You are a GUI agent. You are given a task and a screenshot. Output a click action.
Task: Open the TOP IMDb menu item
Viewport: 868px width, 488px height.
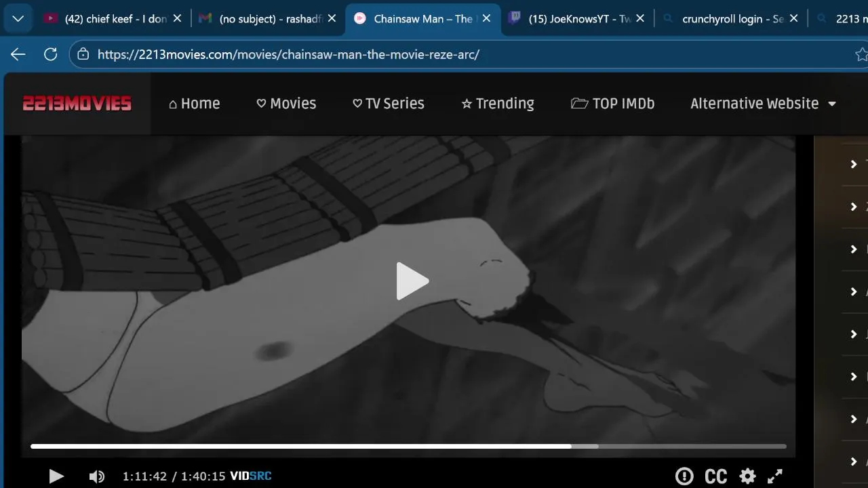(x=612, y=104)
